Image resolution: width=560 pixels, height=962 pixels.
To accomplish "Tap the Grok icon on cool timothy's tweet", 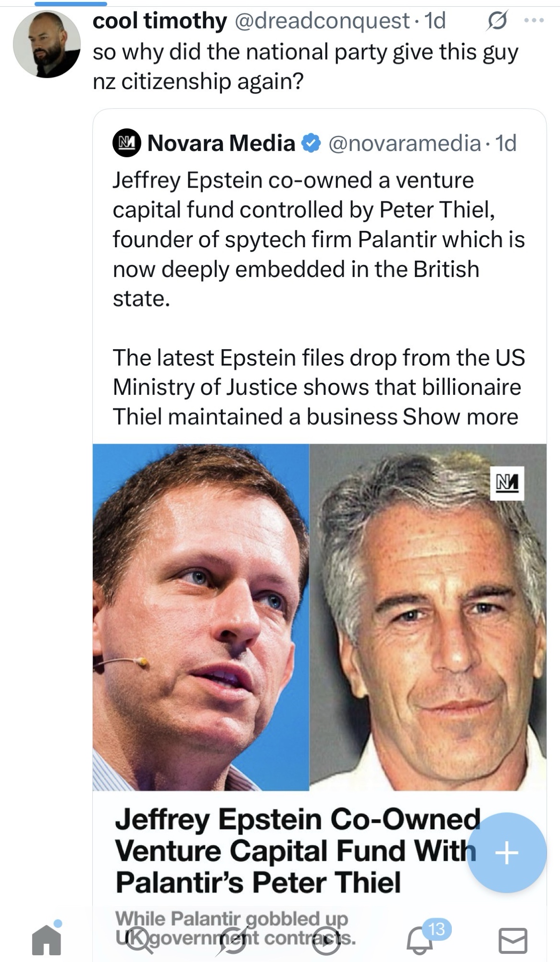I will (497, 22).
